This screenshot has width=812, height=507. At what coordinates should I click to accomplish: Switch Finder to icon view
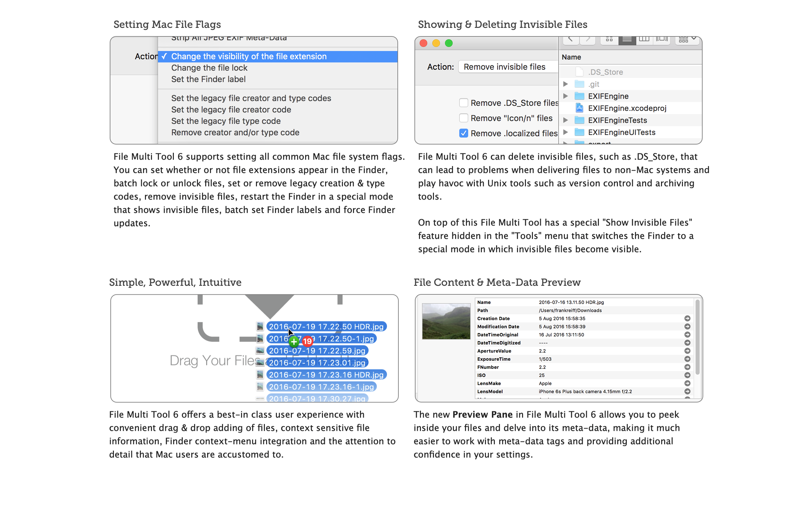click(x=609, y=40)
